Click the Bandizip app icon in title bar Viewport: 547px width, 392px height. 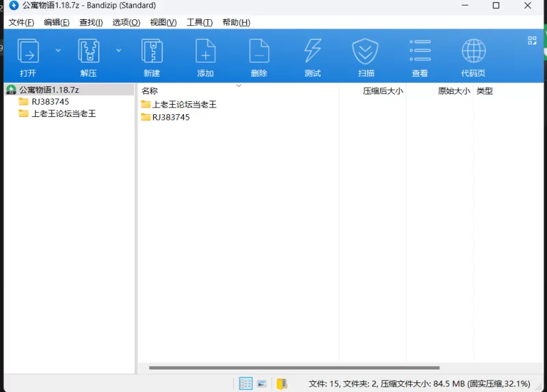14,5
